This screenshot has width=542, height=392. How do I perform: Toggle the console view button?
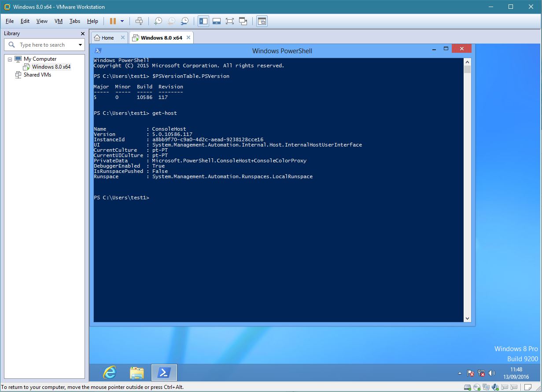262,21
